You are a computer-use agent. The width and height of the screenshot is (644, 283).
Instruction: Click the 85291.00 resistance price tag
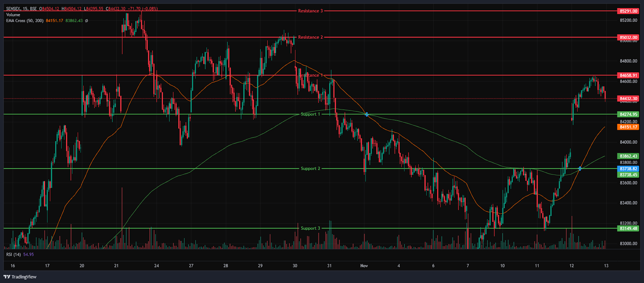pos(628,11)
